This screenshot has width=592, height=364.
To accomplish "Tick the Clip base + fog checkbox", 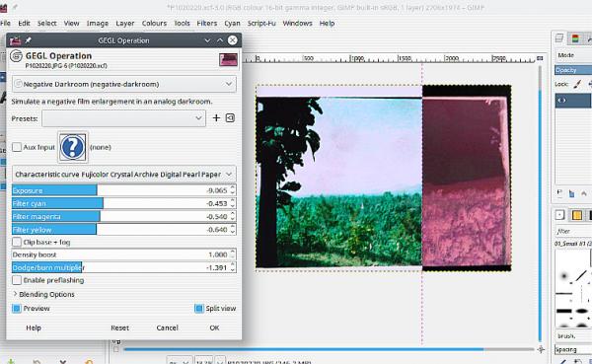I will pos(17,242).
